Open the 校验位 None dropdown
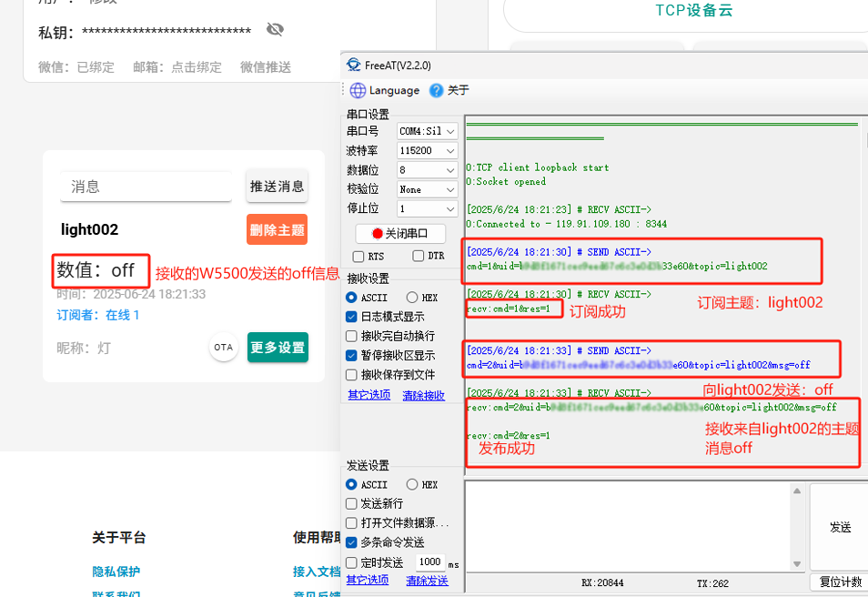This screenshot has width=868, height=597. [x=427, y=189]
